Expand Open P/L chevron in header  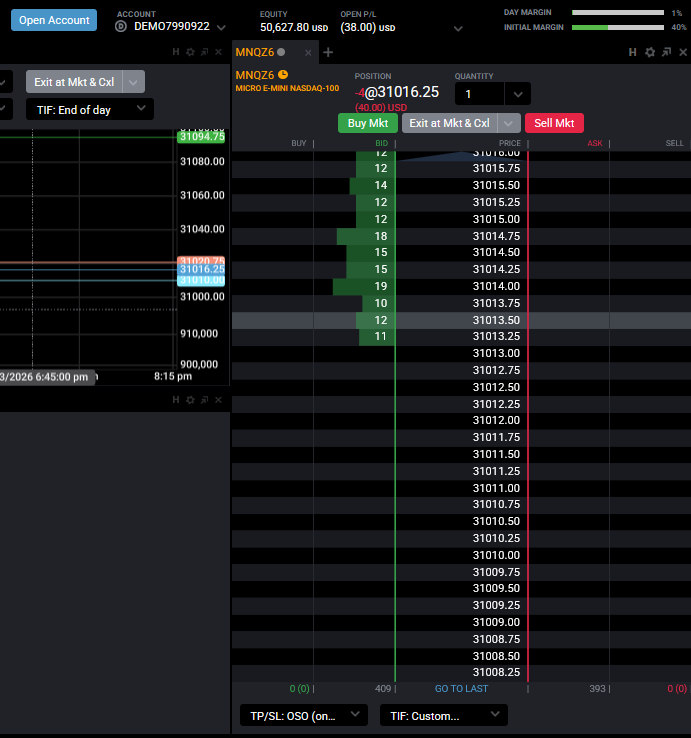[458, 29]
